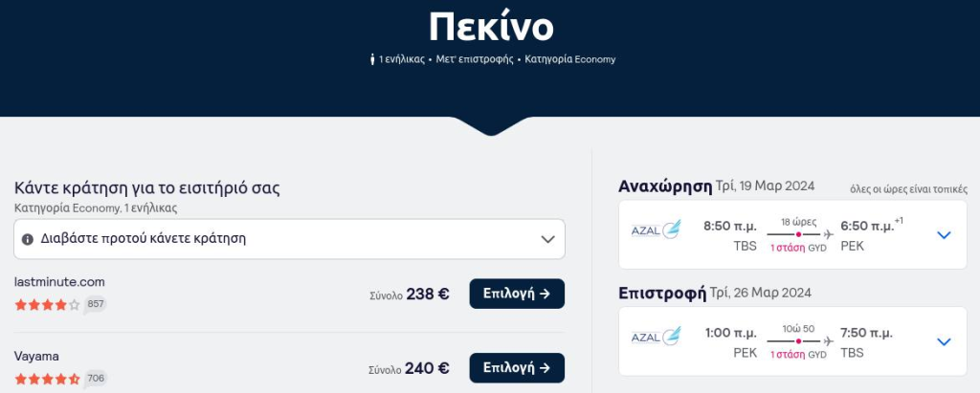Click the info icon beside Διαβάστε προτού
This screenshot has height=393, width=980.
[x=28, y=239]
